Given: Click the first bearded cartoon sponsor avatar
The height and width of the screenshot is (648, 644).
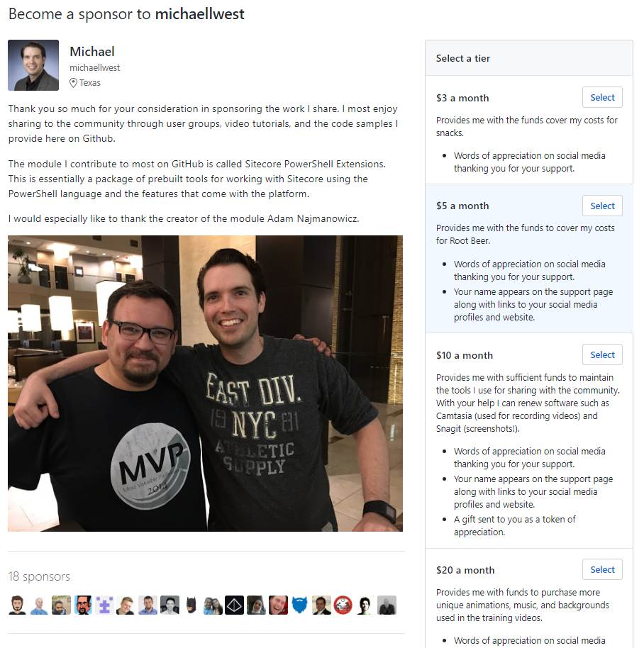Looking at the screenshot, I should click(x=17, y=605).
